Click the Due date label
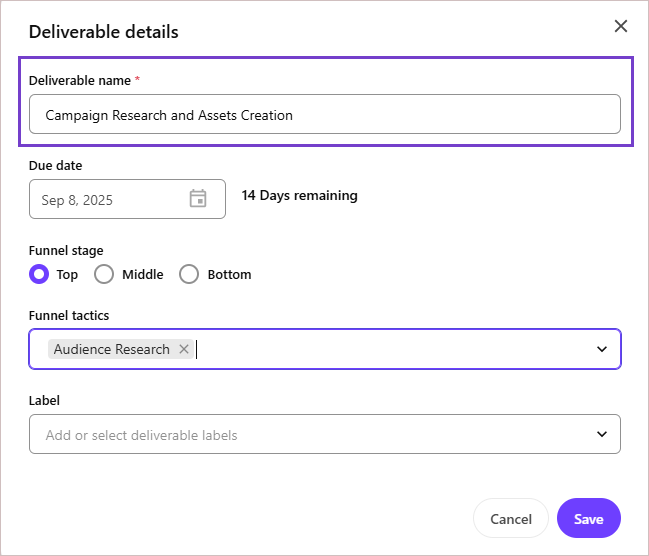 coord(55,166)
